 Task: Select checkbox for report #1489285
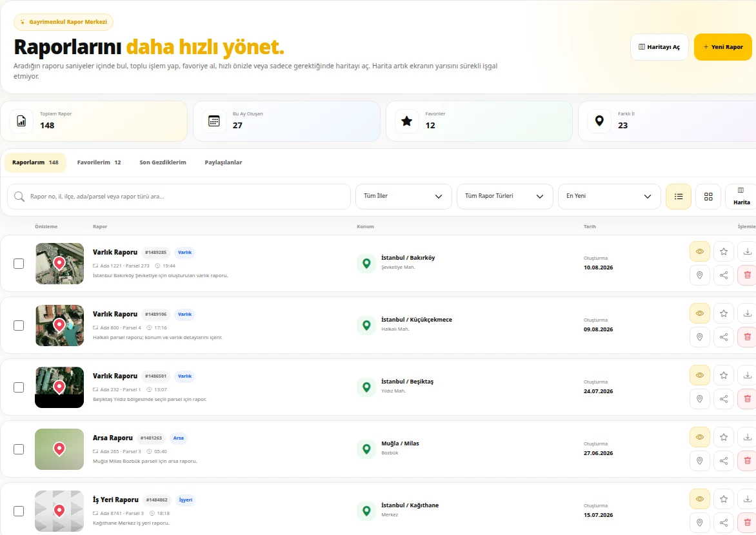tap(19, 264)
